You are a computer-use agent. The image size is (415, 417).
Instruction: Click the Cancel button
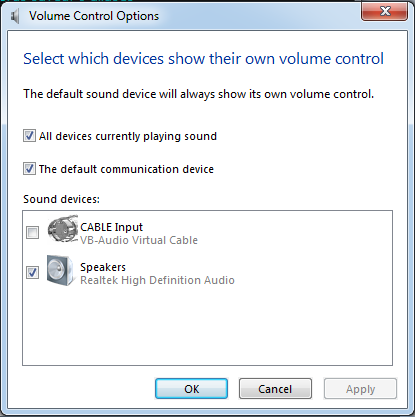[275, 389]
